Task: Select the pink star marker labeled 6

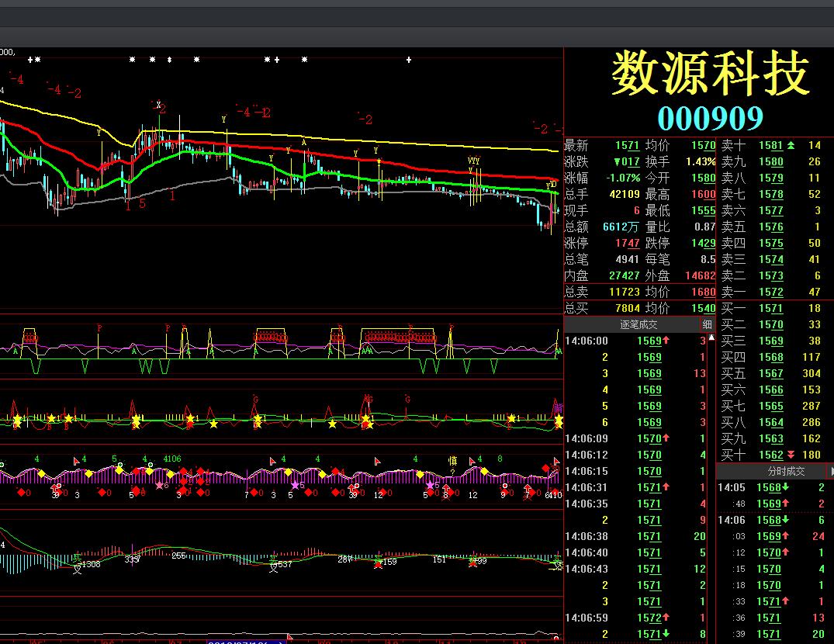Action: [x=160, y=485]
